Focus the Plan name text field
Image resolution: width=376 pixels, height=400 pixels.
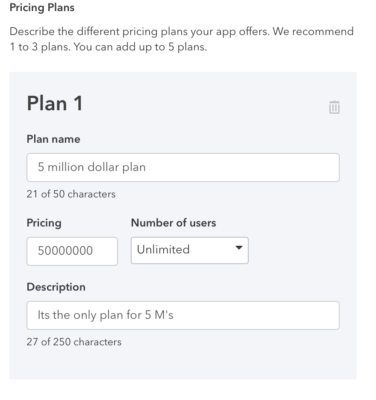coord(183,167)
